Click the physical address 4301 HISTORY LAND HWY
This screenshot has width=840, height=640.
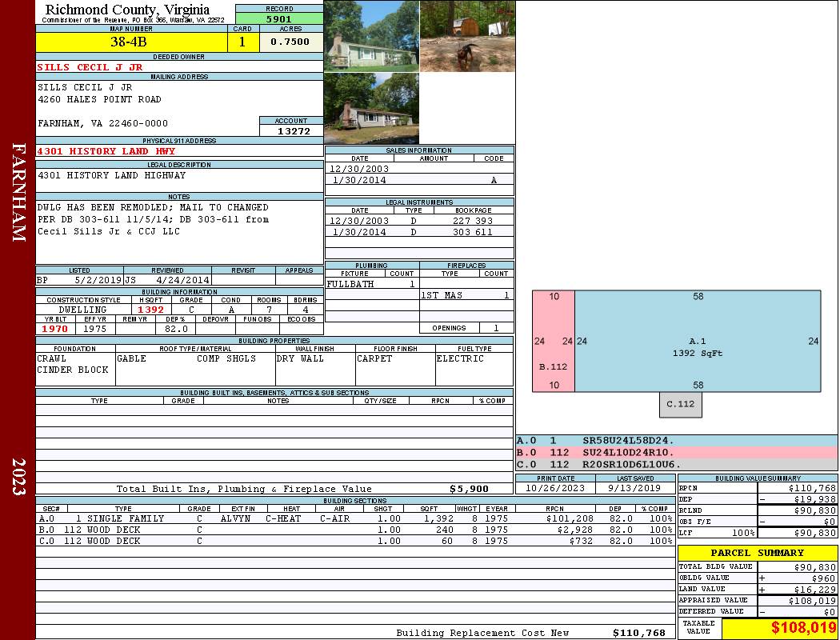[x=106, y=151]
